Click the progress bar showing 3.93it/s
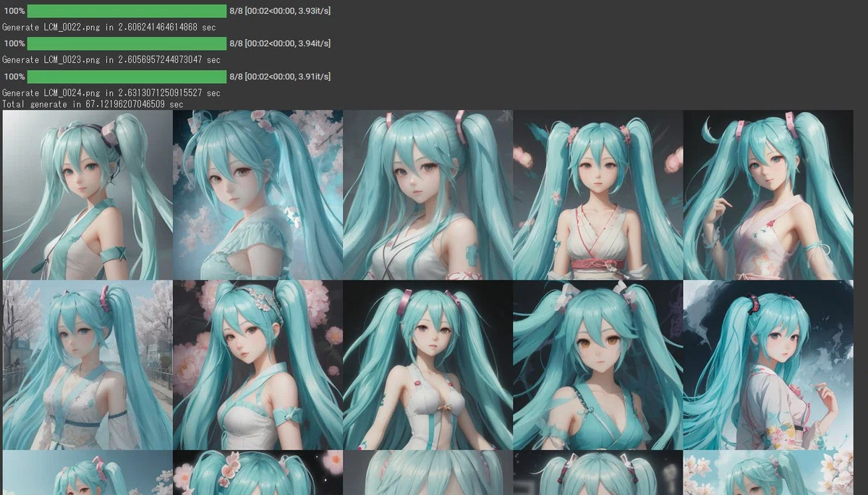The height and width of the screenshot is (495, 868). [127, 11]
